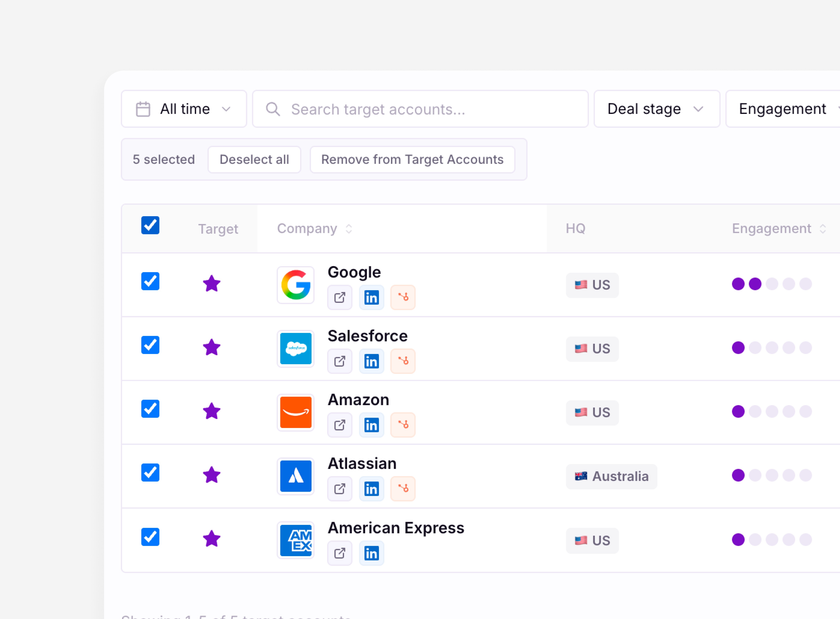The width and height of the screenshot is (840, 619).
Task: Focus the Search target accounts field
Action: click(420, 109)
